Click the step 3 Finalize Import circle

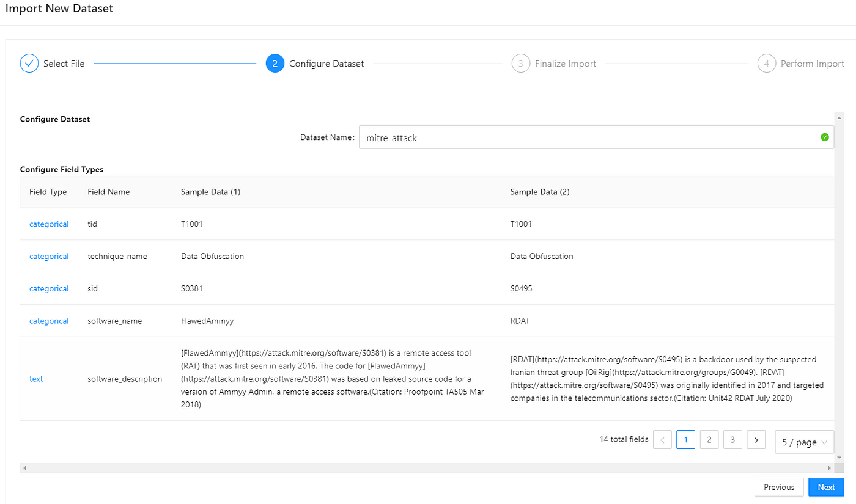[x=520, y=63]
